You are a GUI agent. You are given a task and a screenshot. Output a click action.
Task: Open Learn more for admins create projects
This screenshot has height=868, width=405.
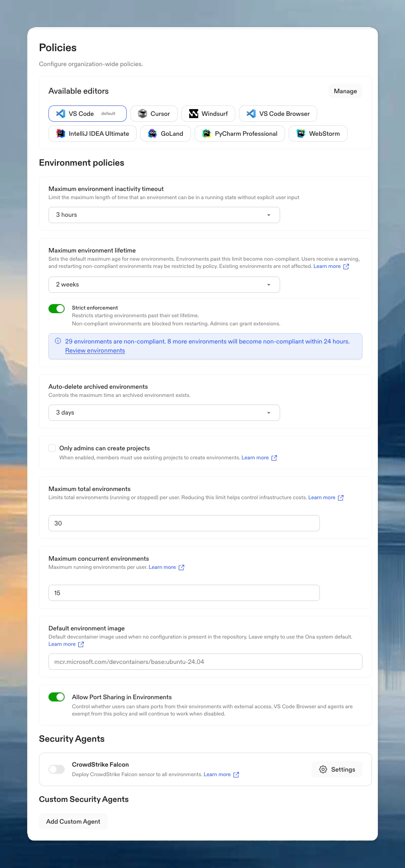pyautogui.click(x=255, y=458)
